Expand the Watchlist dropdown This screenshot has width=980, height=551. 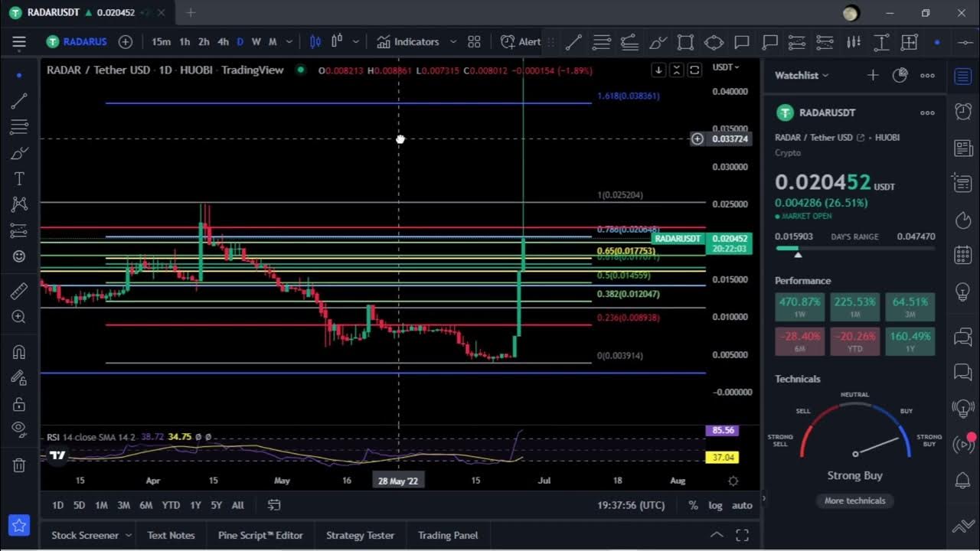[x=802, y=75]
